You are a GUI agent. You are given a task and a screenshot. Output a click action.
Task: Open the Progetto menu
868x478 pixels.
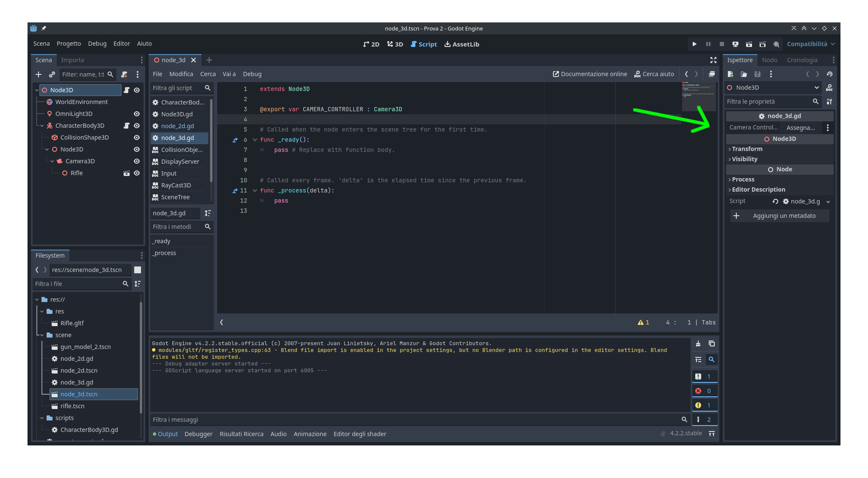[69, 44]
